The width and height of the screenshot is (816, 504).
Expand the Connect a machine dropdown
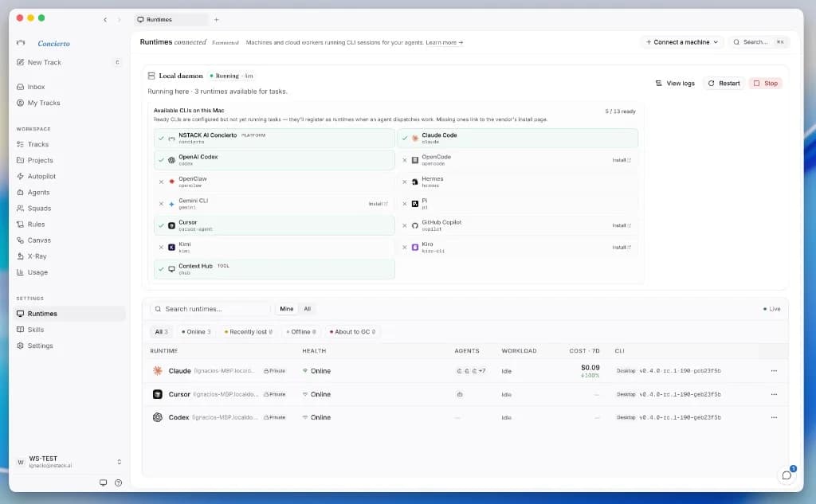681,42
